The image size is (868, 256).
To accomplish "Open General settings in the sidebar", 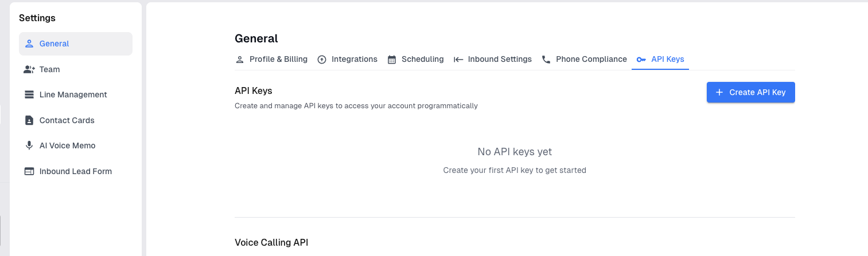I will coord(76,44).
